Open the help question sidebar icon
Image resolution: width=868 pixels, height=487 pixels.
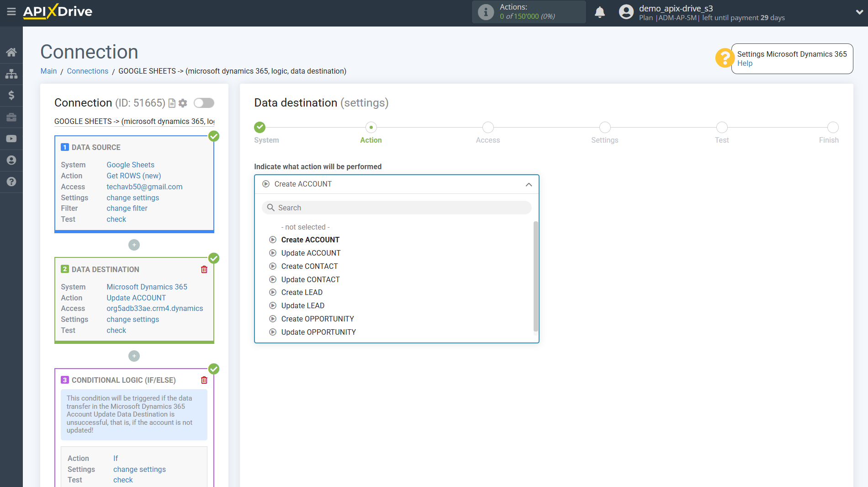pos(11,182)
